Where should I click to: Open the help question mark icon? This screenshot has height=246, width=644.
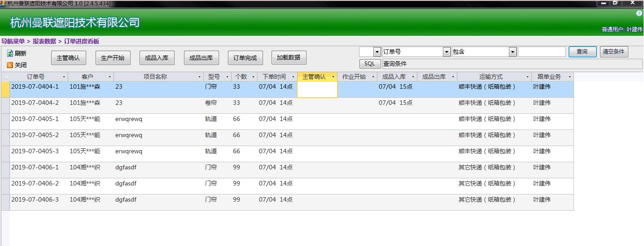(x=639, y=14)
